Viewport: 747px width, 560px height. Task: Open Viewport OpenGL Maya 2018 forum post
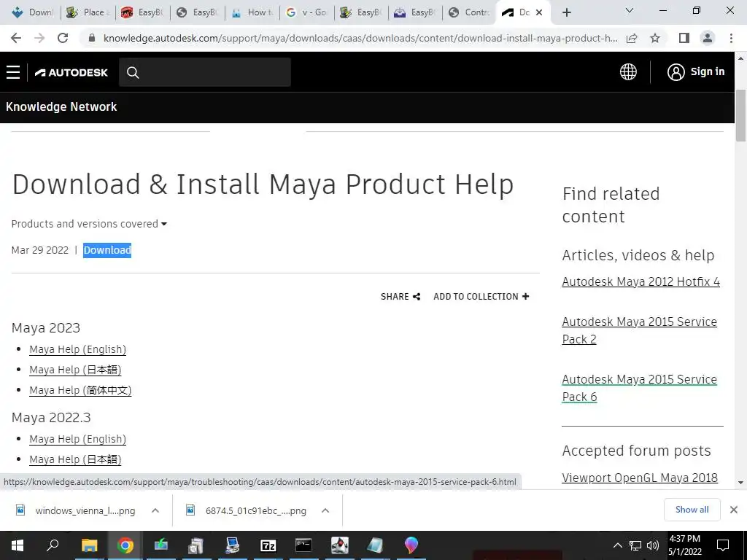coord(640,478)
